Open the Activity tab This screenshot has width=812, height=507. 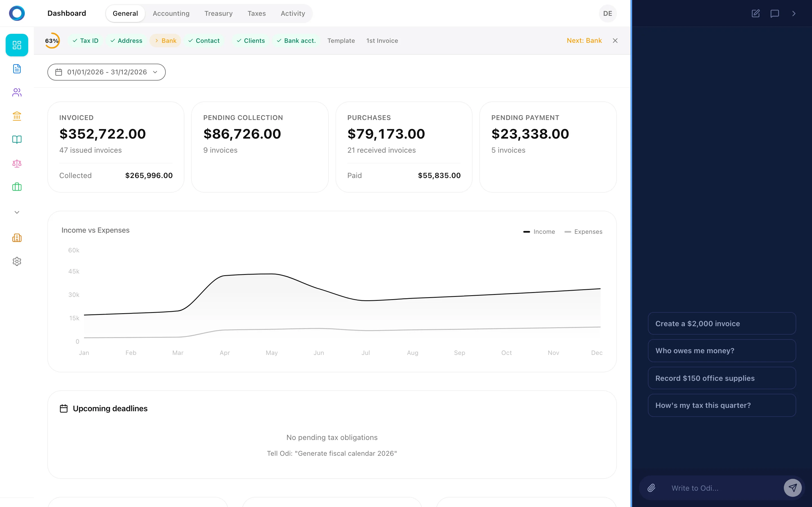pos(293,14)
